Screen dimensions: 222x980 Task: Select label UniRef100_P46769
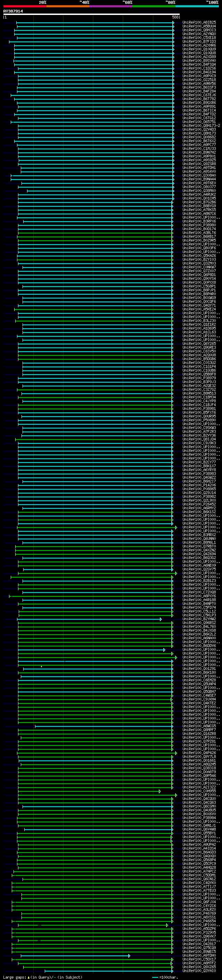click(x=199, y=913)
